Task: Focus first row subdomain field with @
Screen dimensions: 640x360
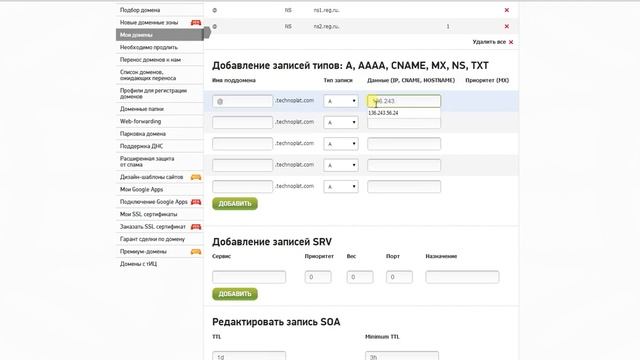Action: [242, 101]
